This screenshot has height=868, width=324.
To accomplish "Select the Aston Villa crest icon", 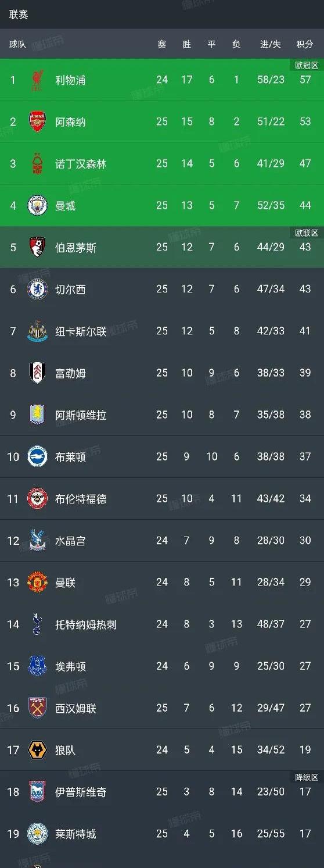I will pos(37,415).
